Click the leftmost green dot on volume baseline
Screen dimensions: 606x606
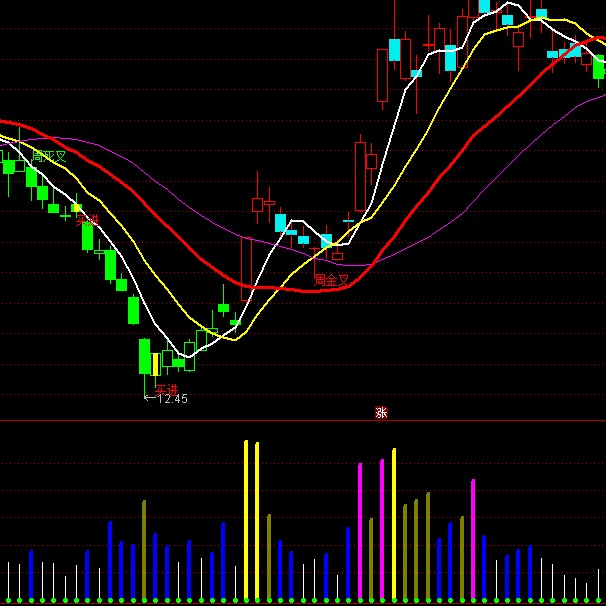(x=8, y=601)
